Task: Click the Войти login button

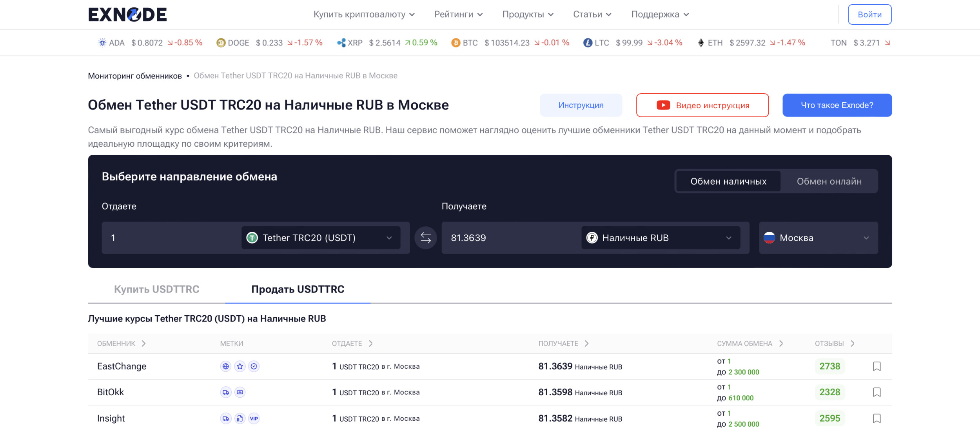Action: [869, 15]
